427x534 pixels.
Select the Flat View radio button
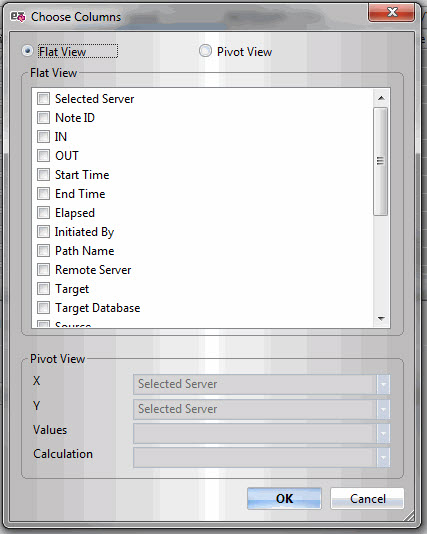[27, 51]
